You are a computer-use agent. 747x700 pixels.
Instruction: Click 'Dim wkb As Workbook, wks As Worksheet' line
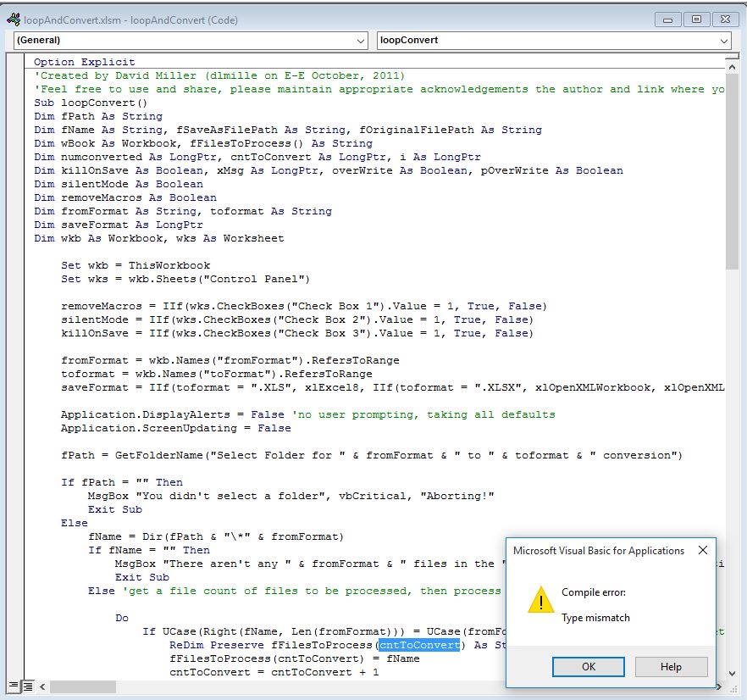point(158,238)
